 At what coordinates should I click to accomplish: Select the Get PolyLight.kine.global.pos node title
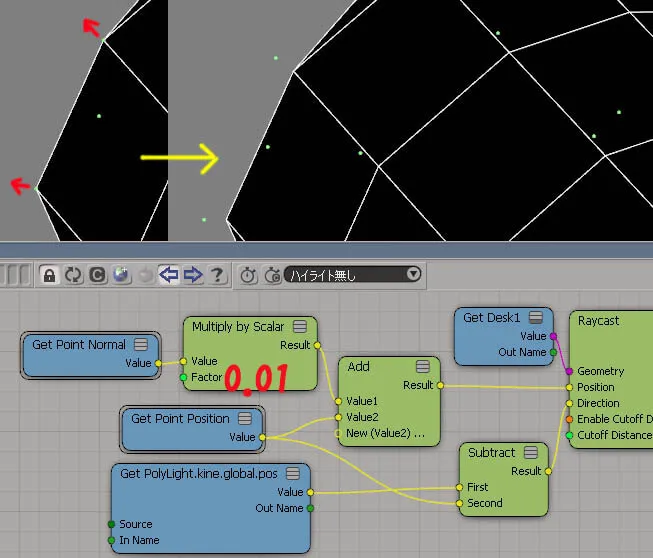pyautogui.click(x=199, y=473)
